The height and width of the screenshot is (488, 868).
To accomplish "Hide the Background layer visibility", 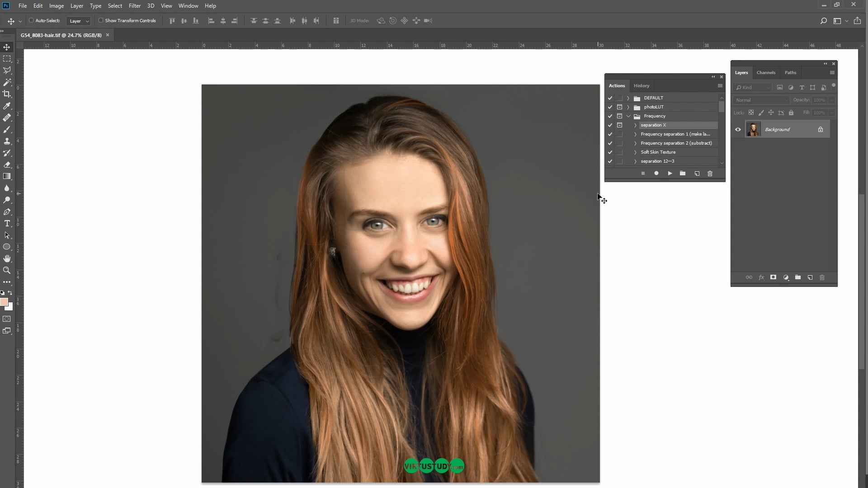I will 738,130.
